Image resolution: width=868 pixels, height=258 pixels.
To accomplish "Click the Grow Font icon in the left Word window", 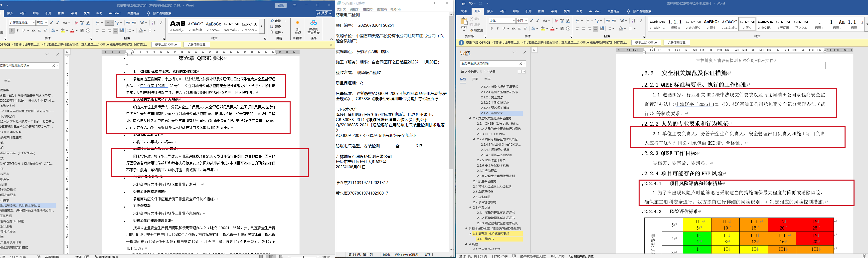I will (51, 22).
